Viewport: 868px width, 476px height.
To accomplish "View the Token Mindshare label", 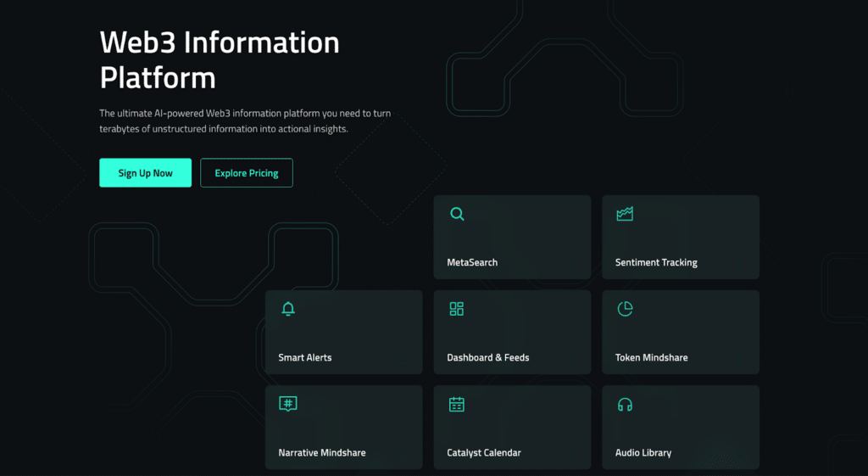I will pyautogui.click(x=652, y=357).
